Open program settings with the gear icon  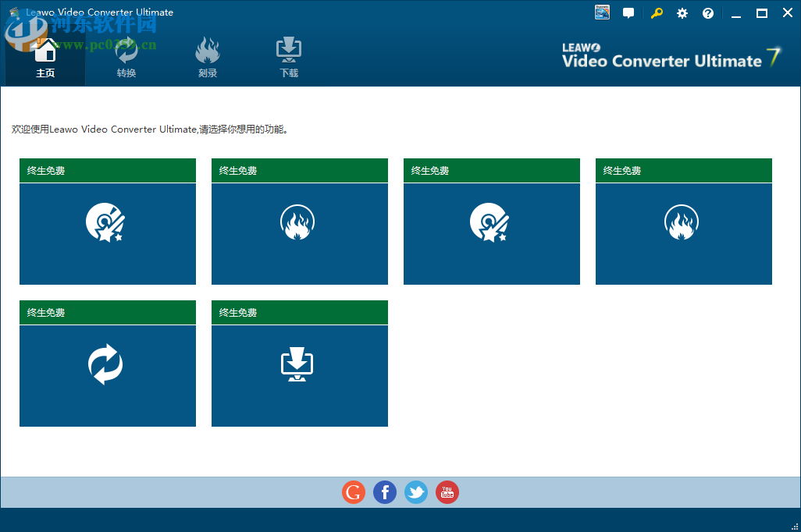pos(682,12)
